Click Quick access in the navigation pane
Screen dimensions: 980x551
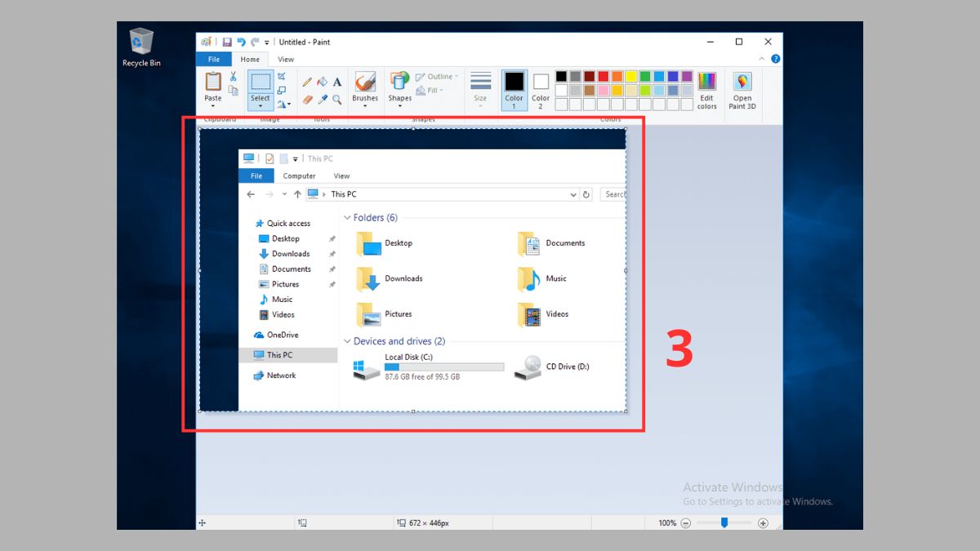click(x=283, y=223)
